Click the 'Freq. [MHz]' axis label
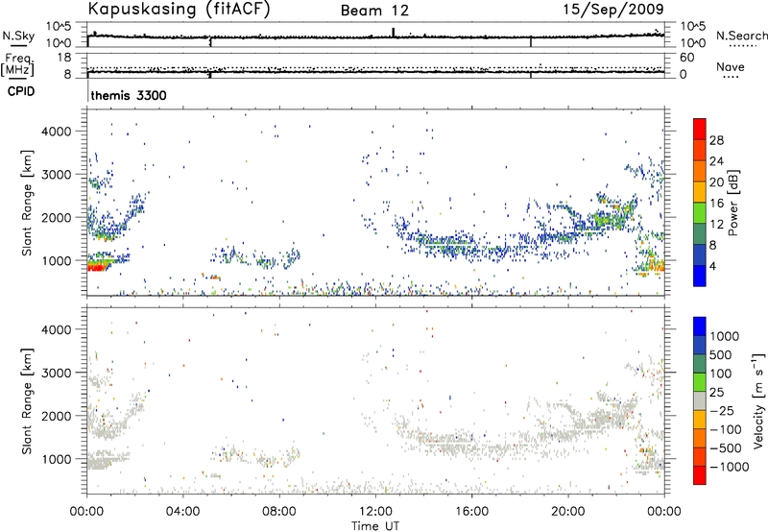The width and height of the screenshot is (768, 532). click(18, 64)
